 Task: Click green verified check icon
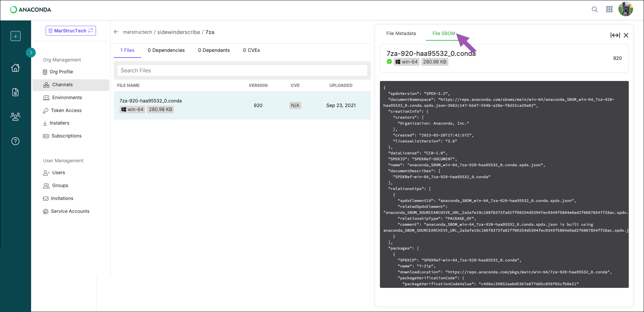[x=389, y=61]
